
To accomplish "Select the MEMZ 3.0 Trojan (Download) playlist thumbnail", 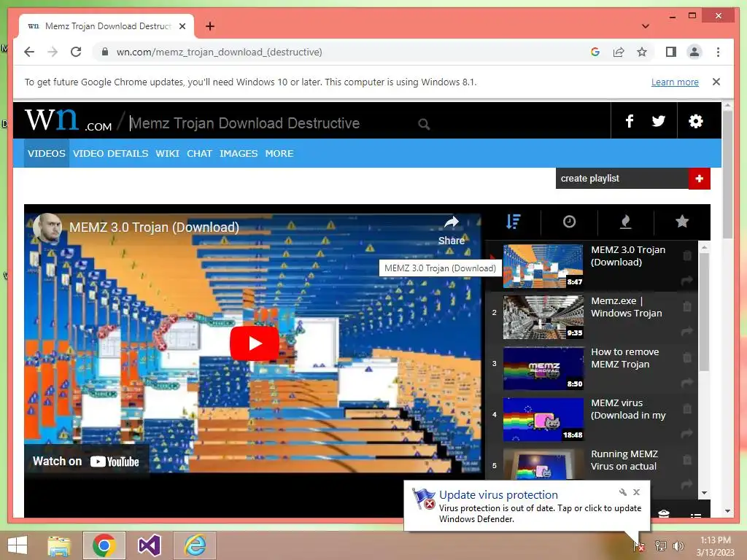I will [x=543, y=266].
